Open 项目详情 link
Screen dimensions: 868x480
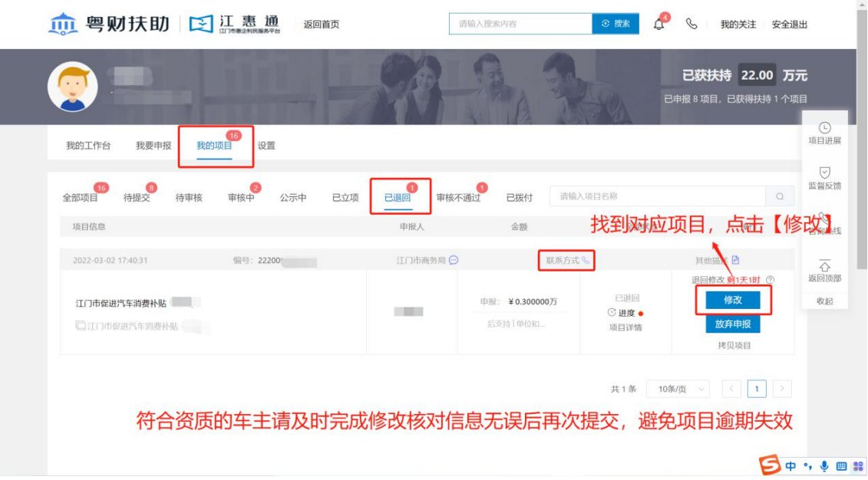coord(625,327)
